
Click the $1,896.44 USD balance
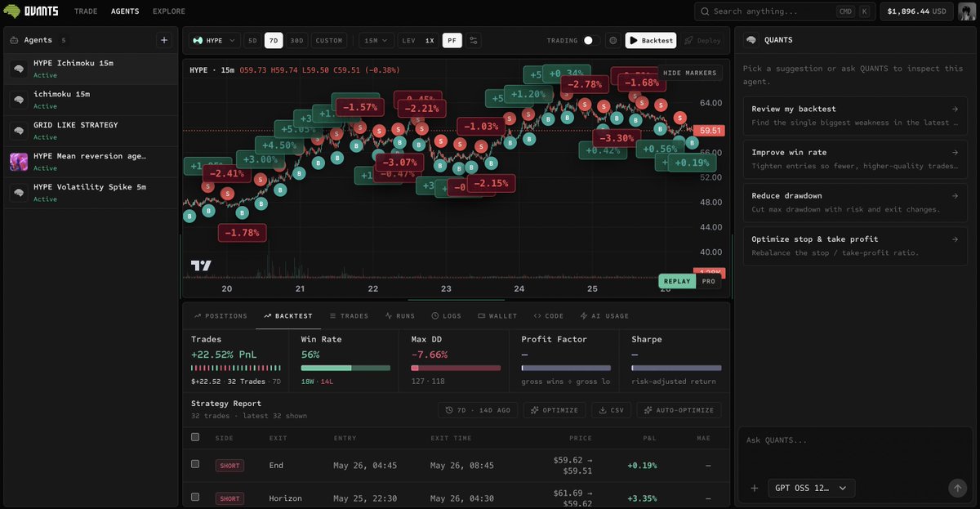pyautogui.click(x=916, y=11)
